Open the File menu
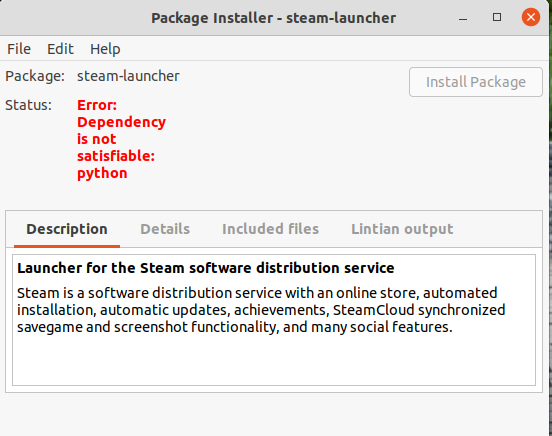This screenshot has height=436, width=552. click(x=19, y=49)
